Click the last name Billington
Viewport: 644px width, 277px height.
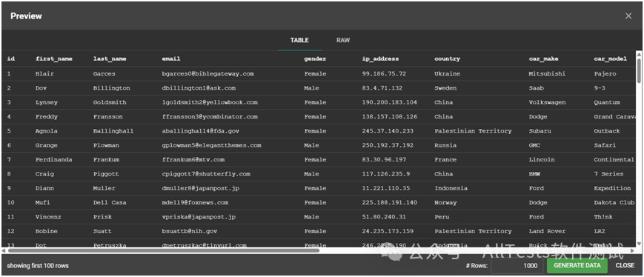pyautogui.click(x=111, y=88)
